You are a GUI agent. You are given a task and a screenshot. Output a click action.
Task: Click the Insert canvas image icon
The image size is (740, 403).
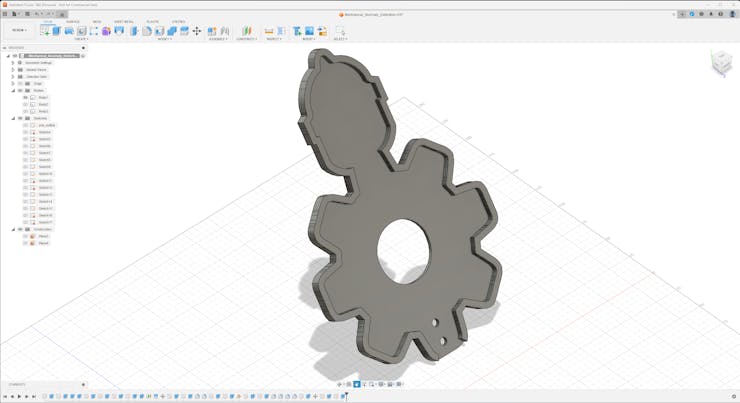pyautogui.click(x=310, y=31)
